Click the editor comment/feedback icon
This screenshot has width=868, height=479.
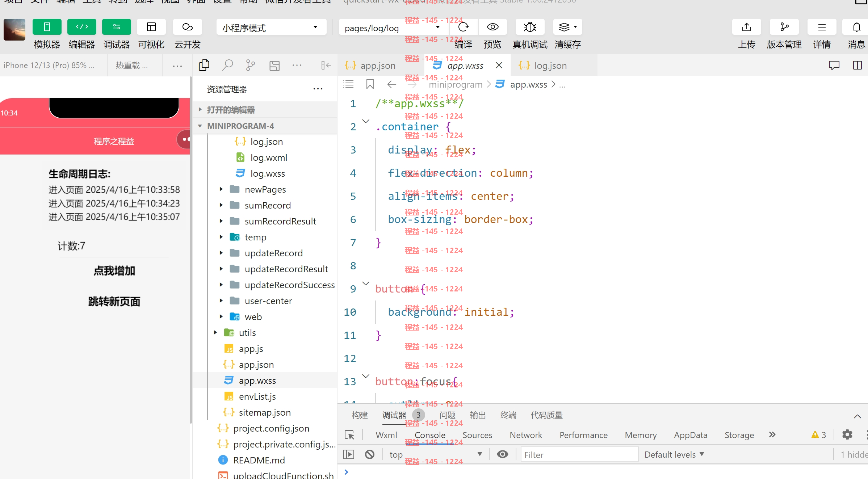point(834,66)
